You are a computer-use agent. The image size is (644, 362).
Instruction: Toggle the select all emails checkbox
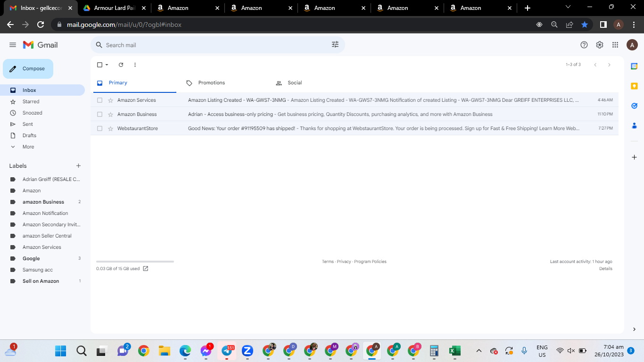(99, 65)
